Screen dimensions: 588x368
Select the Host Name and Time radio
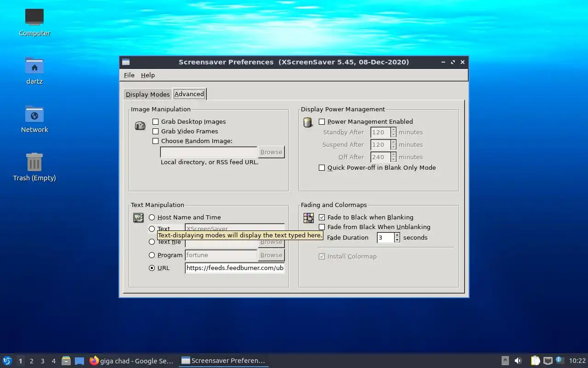click(x=152, y=218)
